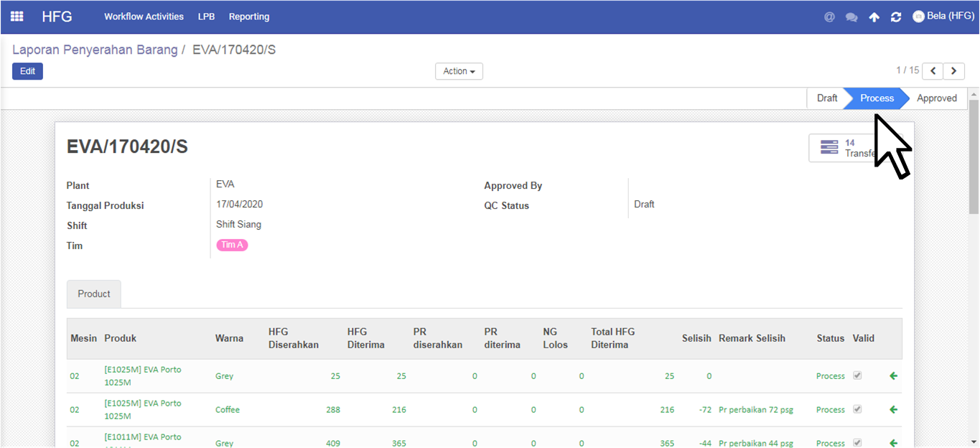980x448 pixels.
Task: Go to the previous record arrow
Action: tap(933, 71)
